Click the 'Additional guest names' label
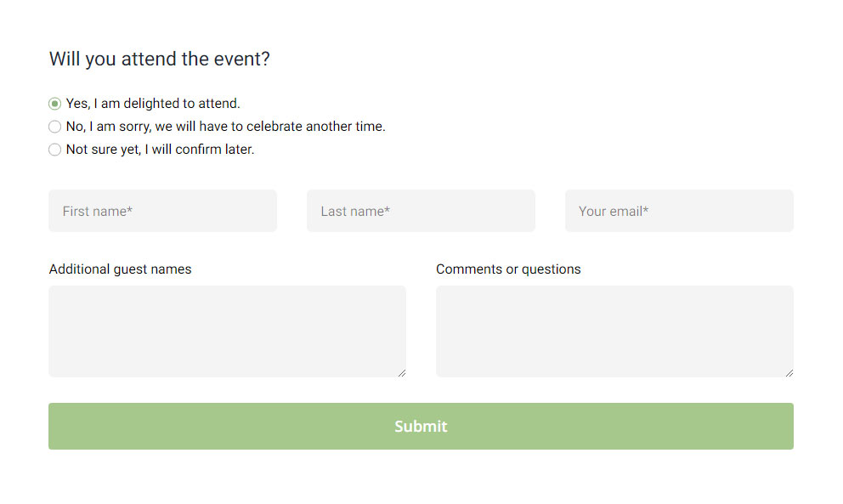843x504 pixels. tap(120, 269)
